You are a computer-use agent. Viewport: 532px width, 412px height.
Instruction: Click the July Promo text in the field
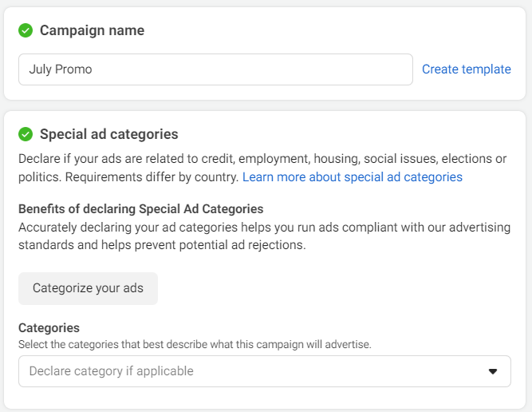[x=61, y=69]
